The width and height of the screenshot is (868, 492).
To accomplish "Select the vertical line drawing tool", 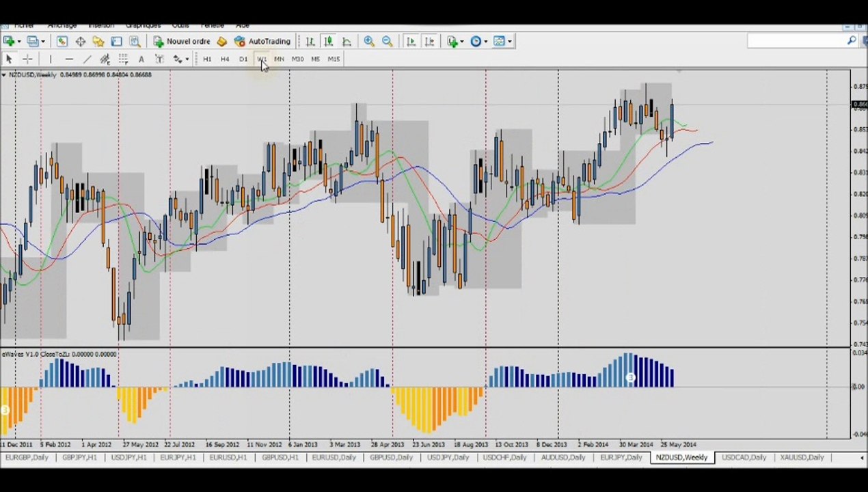I will [50, 59].
